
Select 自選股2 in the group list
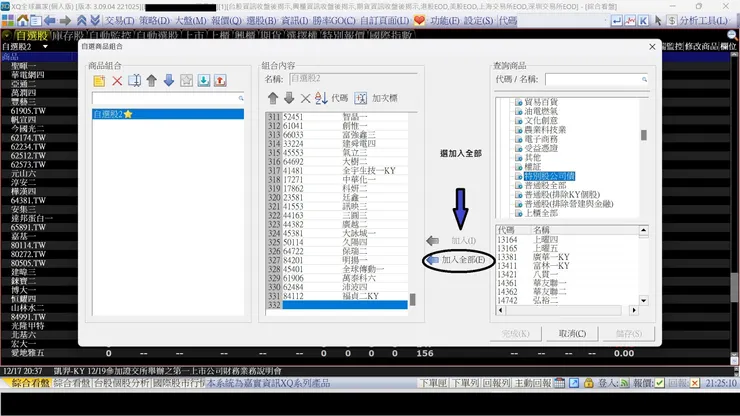coord(168,114)
